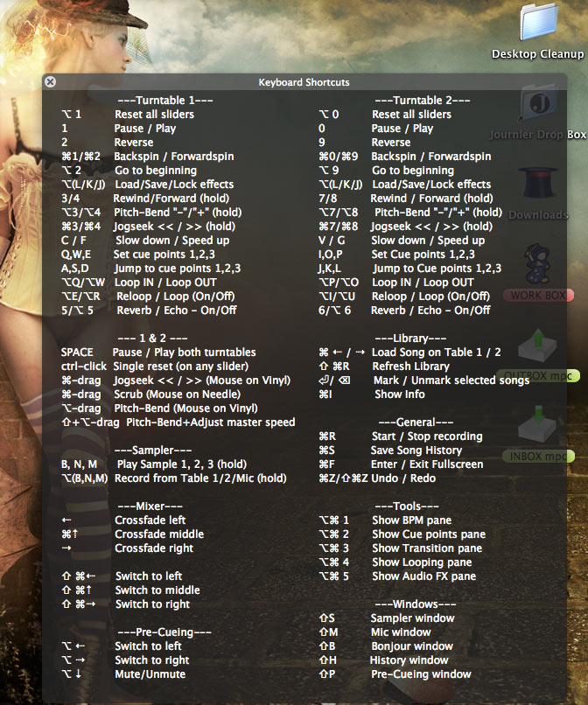Click 'Show Info' text
Screen dimensions: 588x705
tap(400, 394)
